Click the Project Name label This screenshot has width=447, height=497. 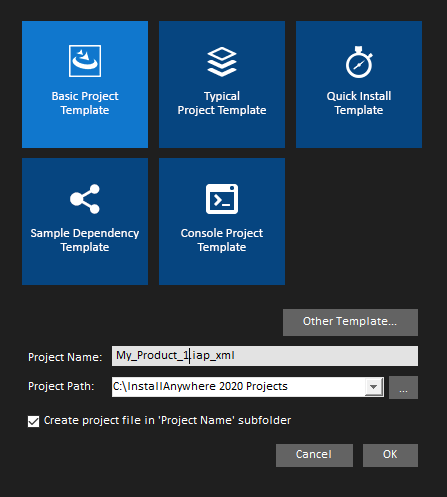[x=65, y=357]
